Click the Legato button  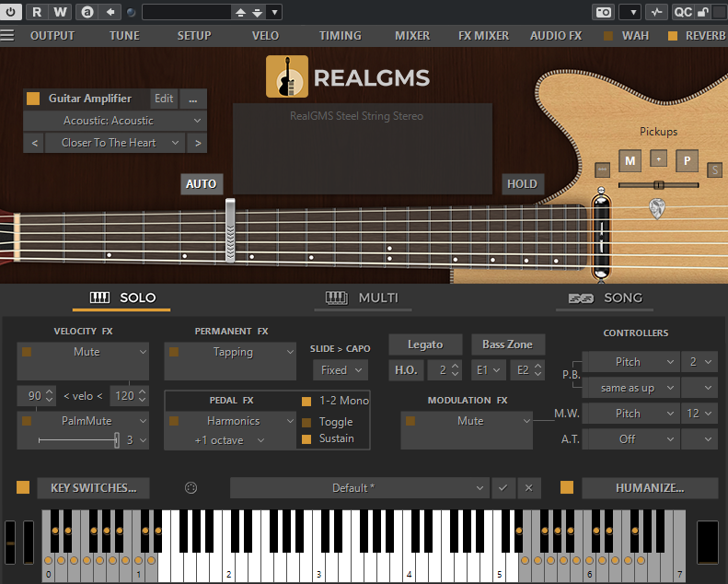point(425,345)
